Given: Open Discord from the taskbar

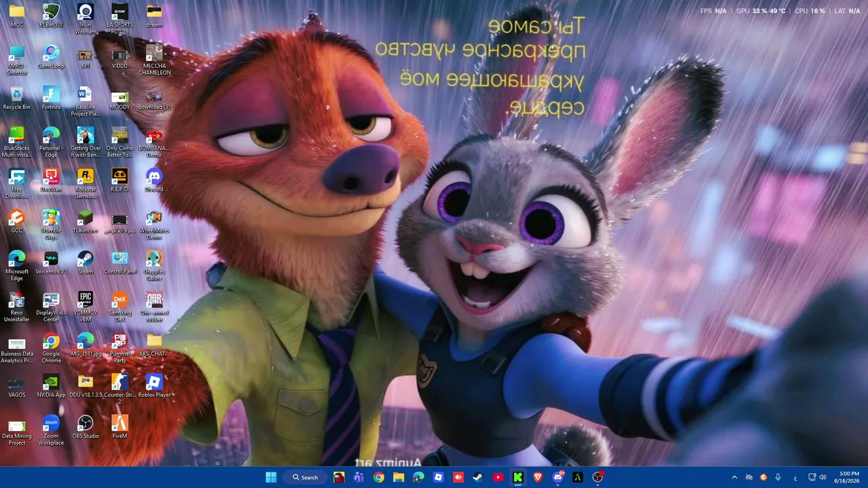Looking at the screenshot, I should [558, 477].
